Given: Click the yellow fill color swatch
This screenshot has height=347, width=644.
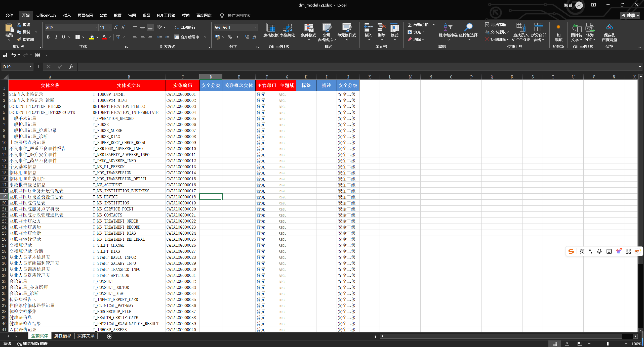Looking at the screenshot, I should click(92, 37).
